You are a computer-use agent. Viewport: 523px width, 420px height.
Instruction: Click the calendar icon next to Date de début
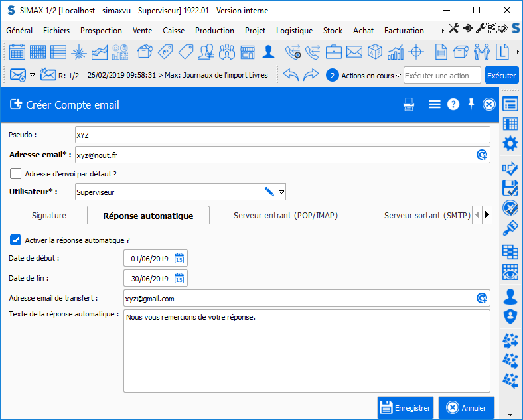[x=180, y=258]
